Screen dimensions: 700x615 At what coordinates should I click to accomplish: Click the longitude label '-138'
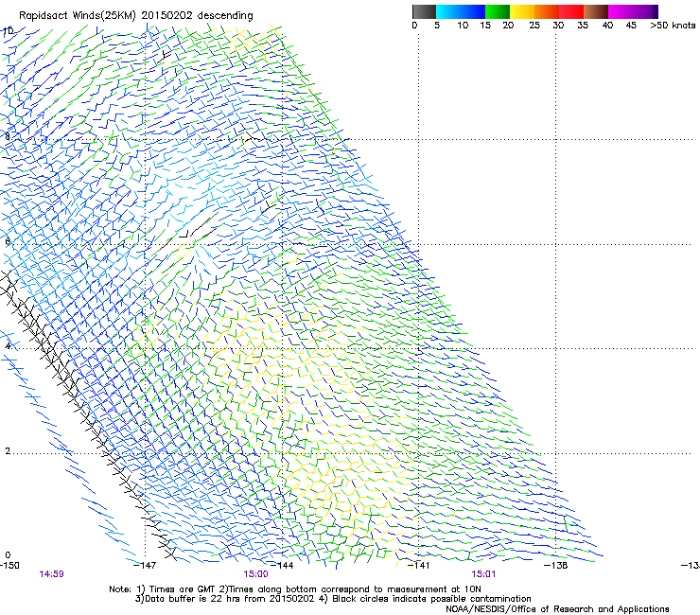click(556, 566)
